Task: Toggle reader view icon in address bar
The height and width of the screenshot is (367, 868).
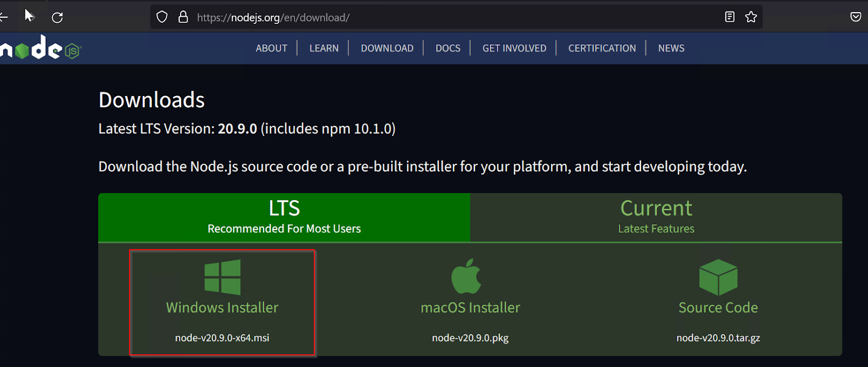Action: (730, 17)
